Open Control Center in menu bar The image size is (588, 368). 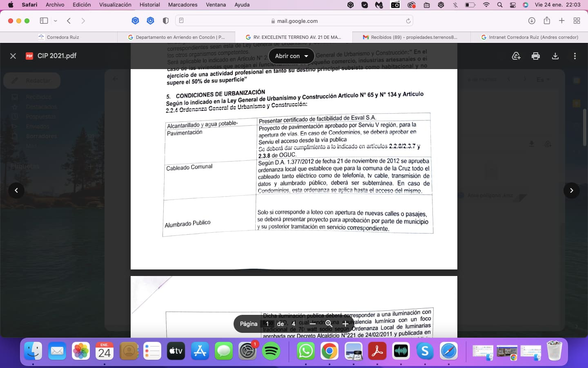click(x=513, y=5)
